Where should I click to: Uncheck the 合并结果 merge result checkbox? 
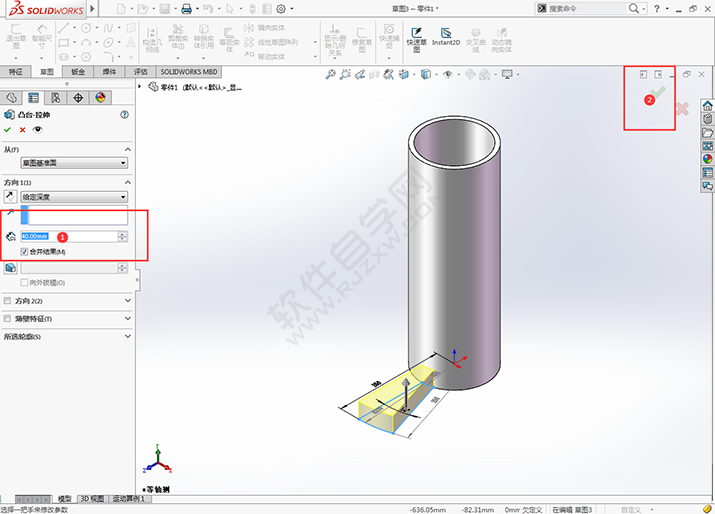click(25, 251)
